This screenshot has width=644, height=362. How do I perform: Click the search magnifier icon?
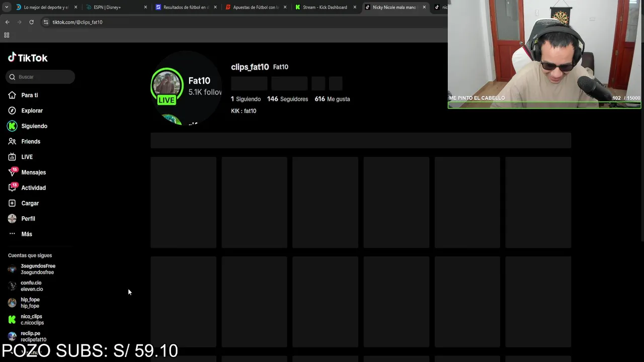coord(12,77)
